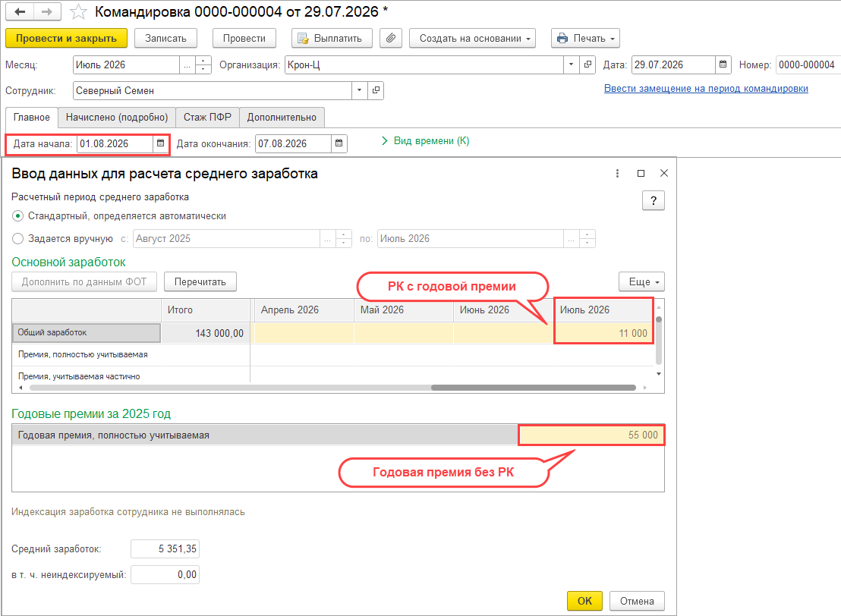Select Стандартный automatic period radio button
The width and height of the screenshot is (841, 616).
[x=17, y=216]
